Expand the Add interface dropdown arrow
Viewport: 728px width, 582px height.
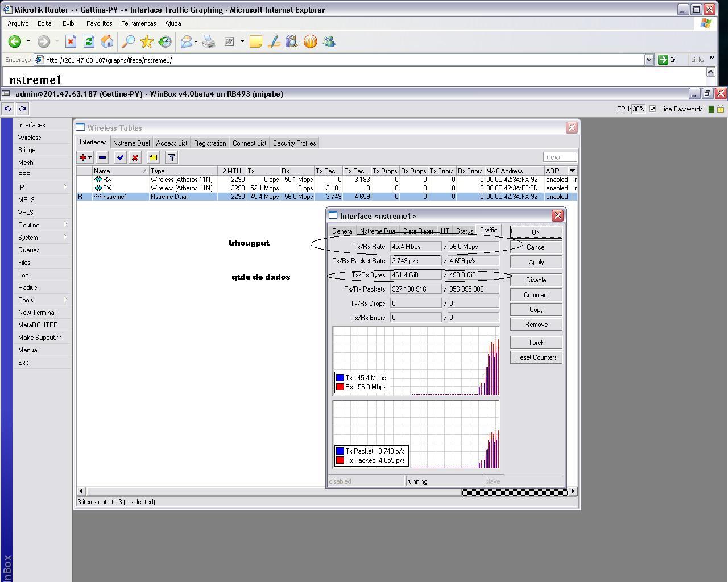pos(90,157)
